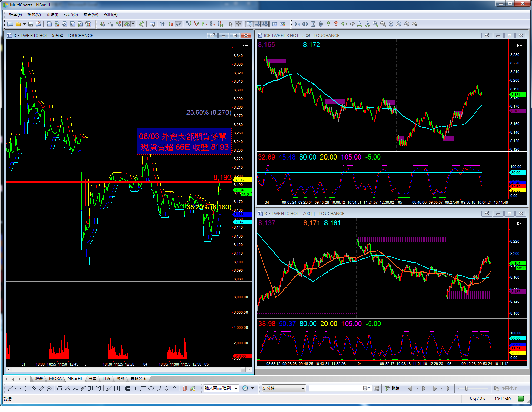Click the close workspace icon with red X

click(x=39, y=24)
